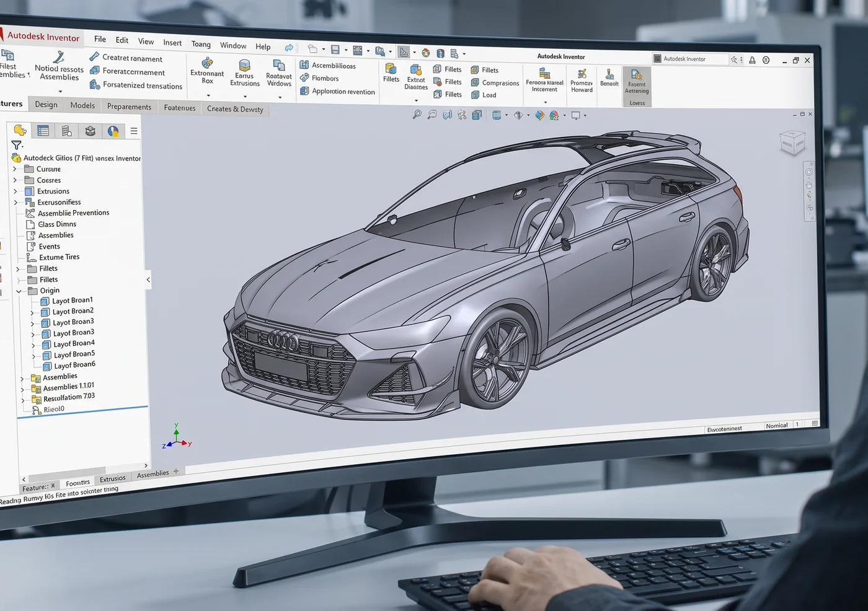Click the colored sphere icon in browser panel
Viewport: 868px width, 611px height.
pyautogui.click(x=113, y=131)
